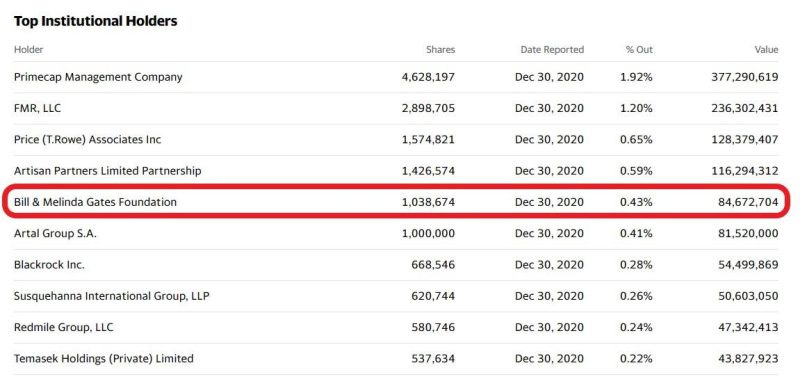The width and height of the screenshot is (800, 386).
Task: Click the FMR, LLC holder name
Action: coord(38,108)
